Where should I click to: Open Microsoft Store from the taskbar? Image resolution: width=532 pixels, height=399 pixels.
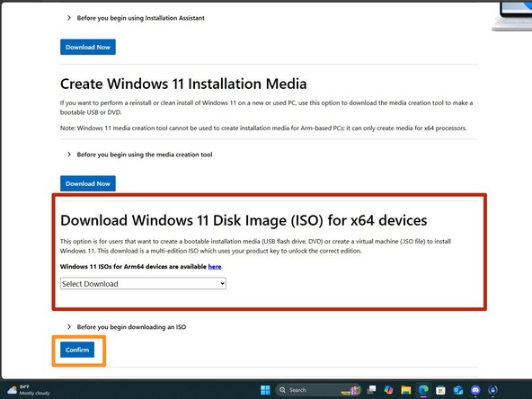(440, 390)
